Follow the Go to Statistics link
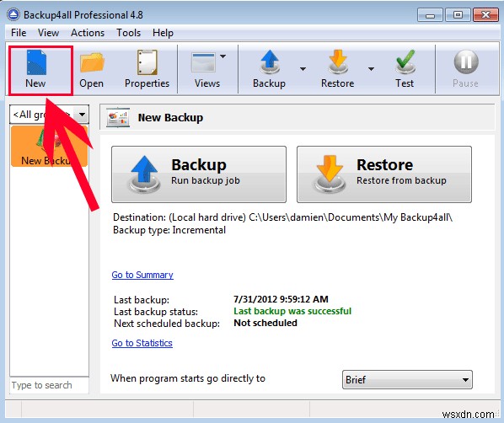Viewport: 504px width, 423px height. [142, 343]
